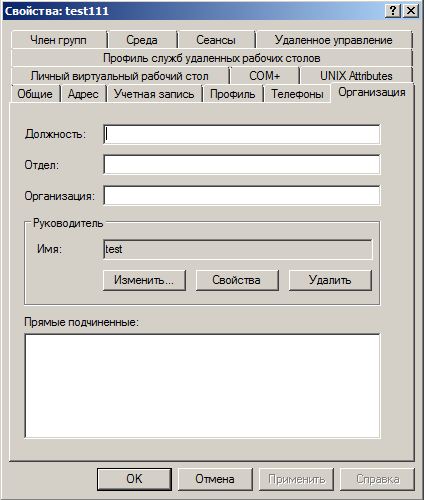Switch to Личный виртуальный рабочий стол tab
The height and width of the screenshot is (500, 426).
120,76
